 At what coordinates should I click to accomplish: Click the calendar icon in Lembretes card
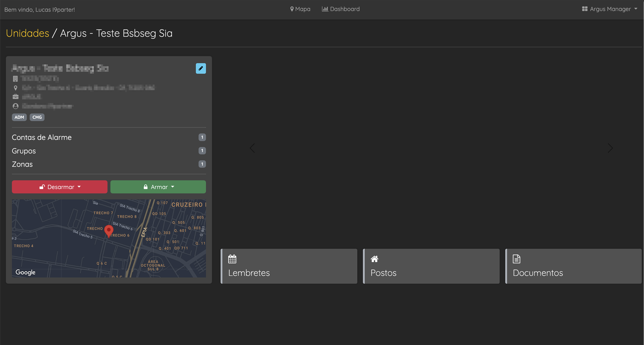point(232,259)
